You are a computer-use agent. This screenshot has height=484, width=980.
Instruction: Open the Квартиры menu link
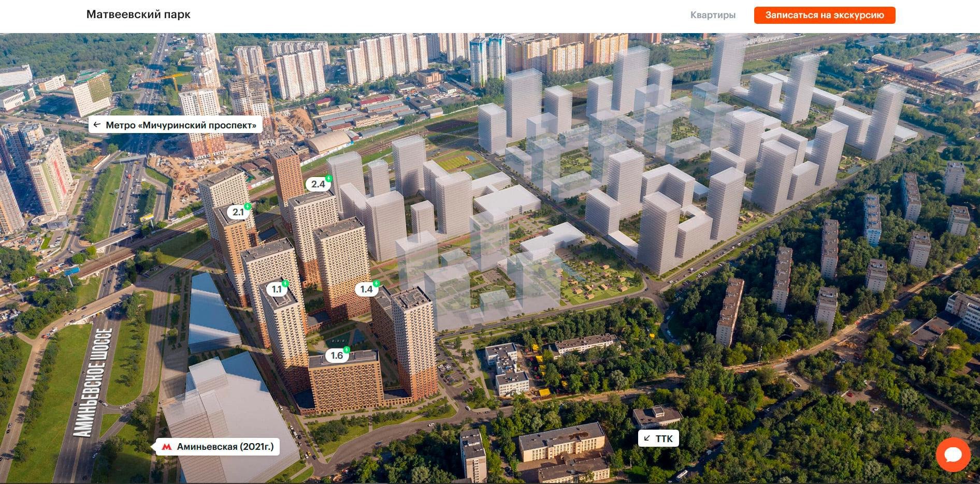[x=713, y=15]
